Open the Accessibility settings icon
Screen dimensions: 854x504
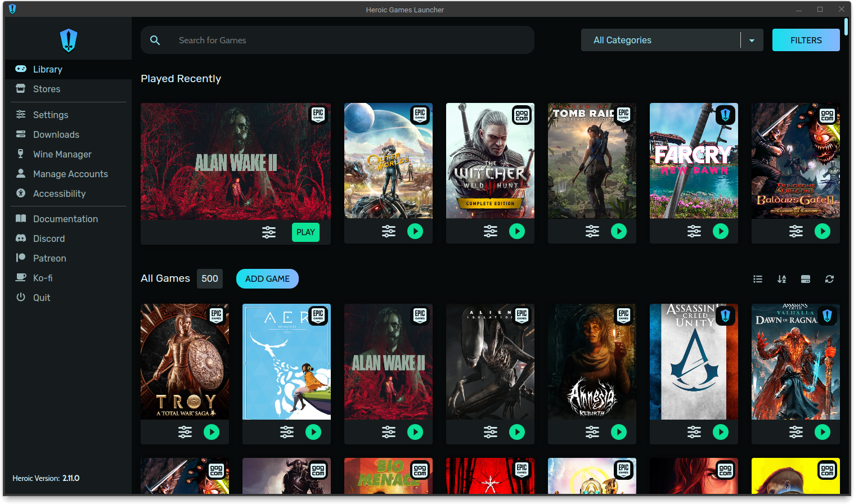point(20,193)
